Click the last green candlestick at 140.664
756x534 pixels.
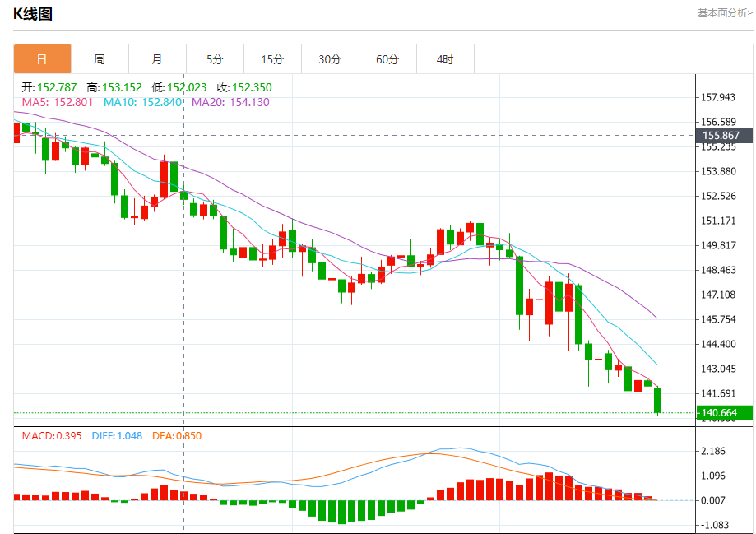coord(657,401)
